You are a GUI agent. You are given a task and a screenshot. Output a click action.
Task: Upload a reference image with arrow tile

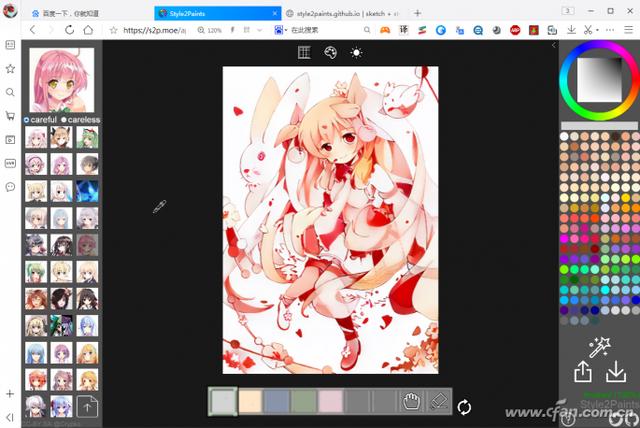pyautogui.click(x=87, y=406)
